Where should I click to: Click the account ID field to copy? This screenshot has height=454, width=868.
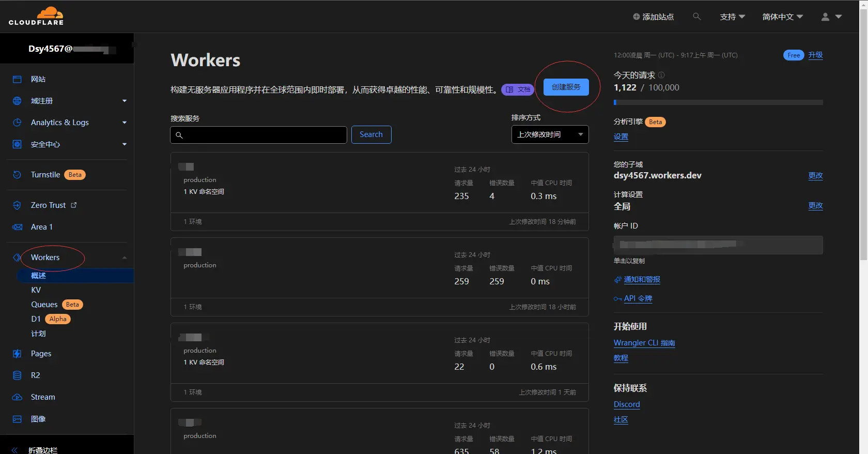(718, 245)
